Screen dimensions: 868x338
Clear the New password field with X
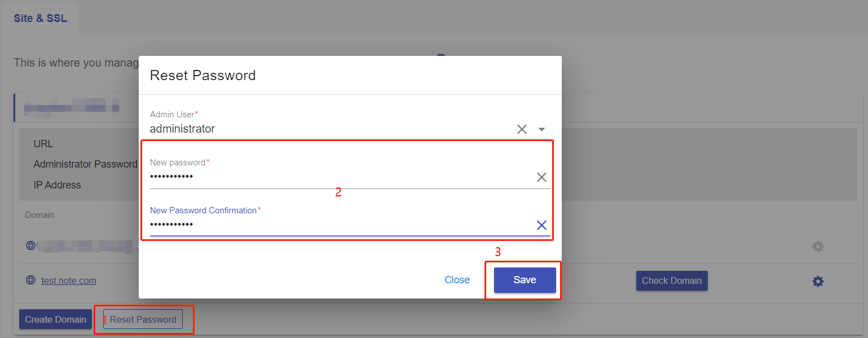541,177
